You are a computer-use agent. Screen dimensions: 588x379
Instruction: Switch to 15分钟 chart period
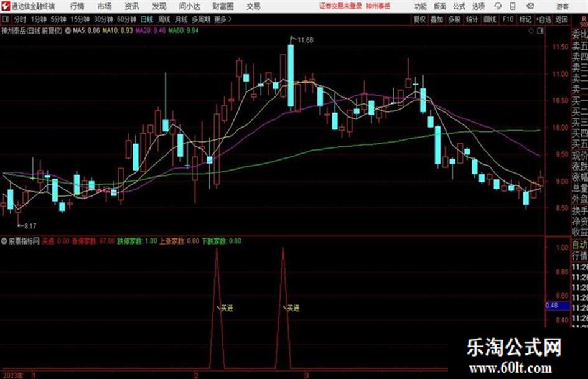coord(80,19)
